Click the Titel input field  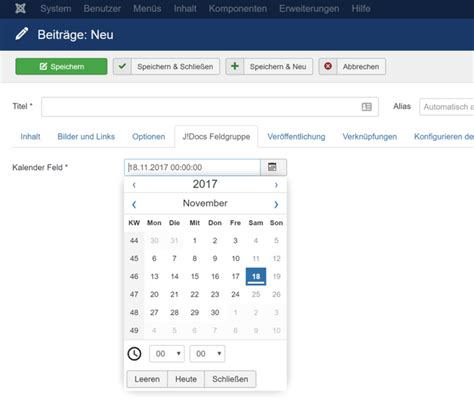tap(210, 107)
